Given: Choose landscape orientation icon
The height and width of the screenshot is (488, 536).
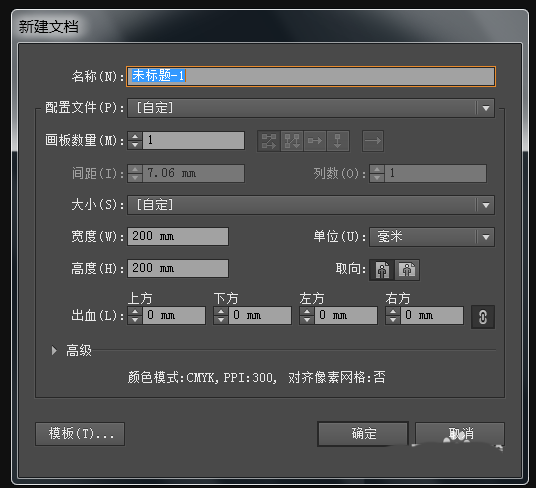Looking at the screenshot, I should click(x=407, y=270).
